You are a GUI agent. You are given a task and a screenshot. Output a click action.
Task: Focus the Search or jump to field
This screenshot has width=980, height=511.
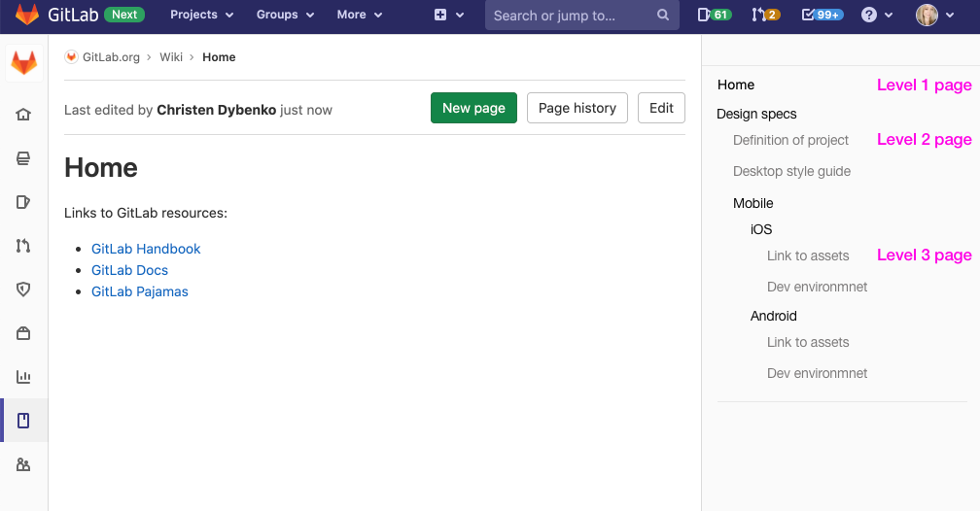pyautogui.click(x=581, y=15)
